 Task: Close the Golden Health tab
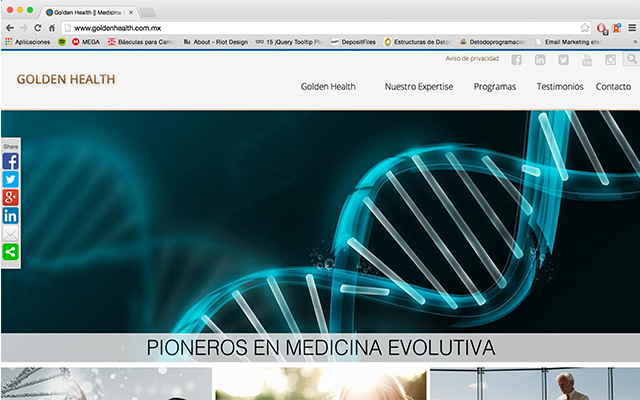pyautogui.click(x=131, y=12)
